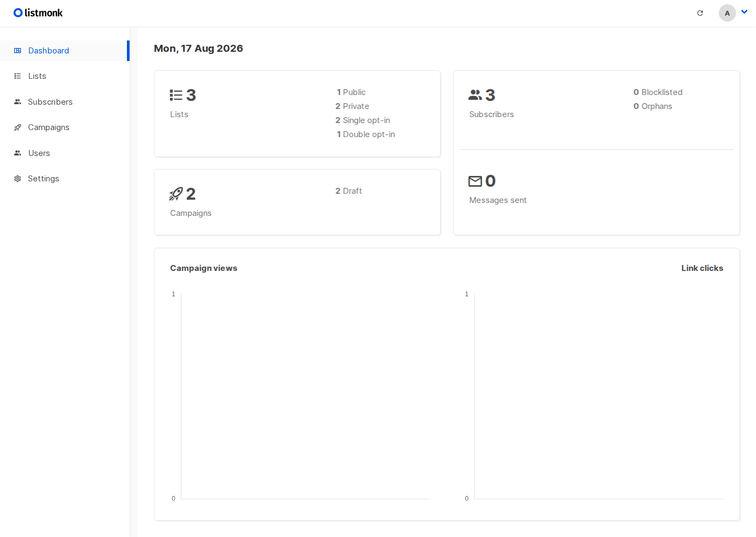Open the Campaigns label on the stats card
The height and width of the screenshot is (537, 756).
pyautogui.click(x=191, y=213)
